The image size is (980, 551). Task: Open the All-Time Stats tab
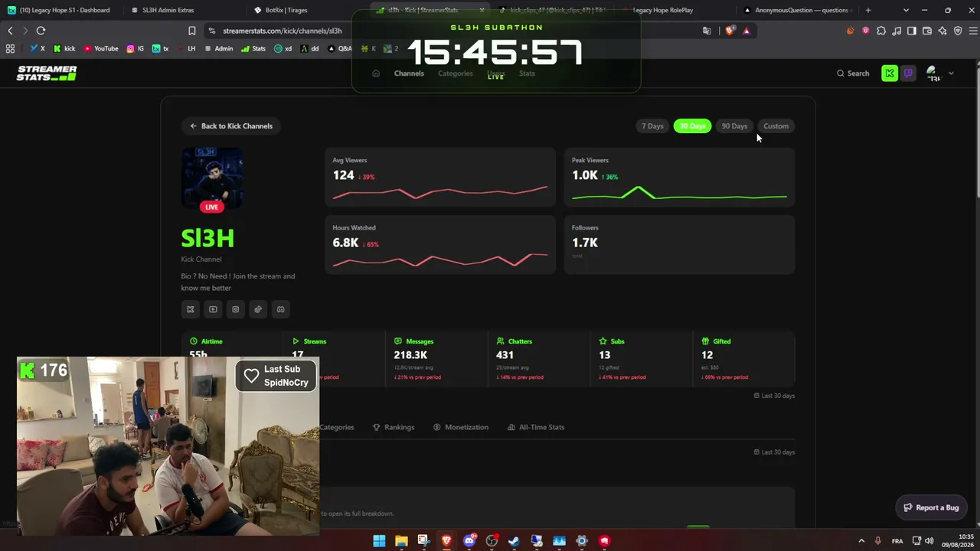[536, 427]
